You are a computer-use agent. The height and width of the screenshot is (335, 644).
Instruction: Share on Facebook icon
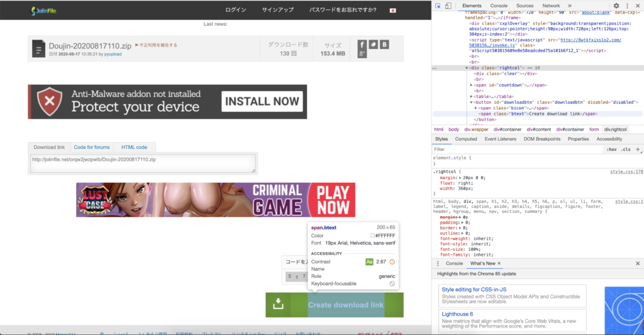(x=362, y=45)
